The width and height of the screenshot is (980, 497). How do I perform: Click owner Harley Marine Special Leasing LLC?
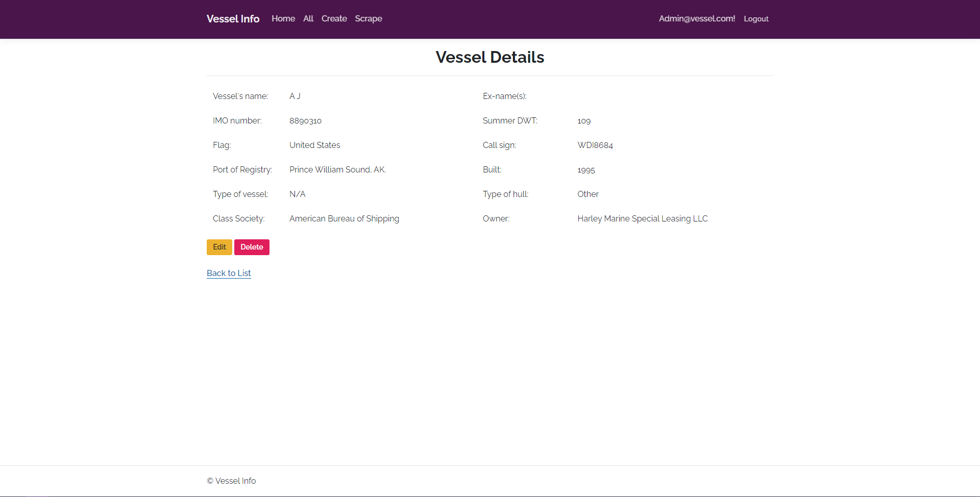point(642,218)
